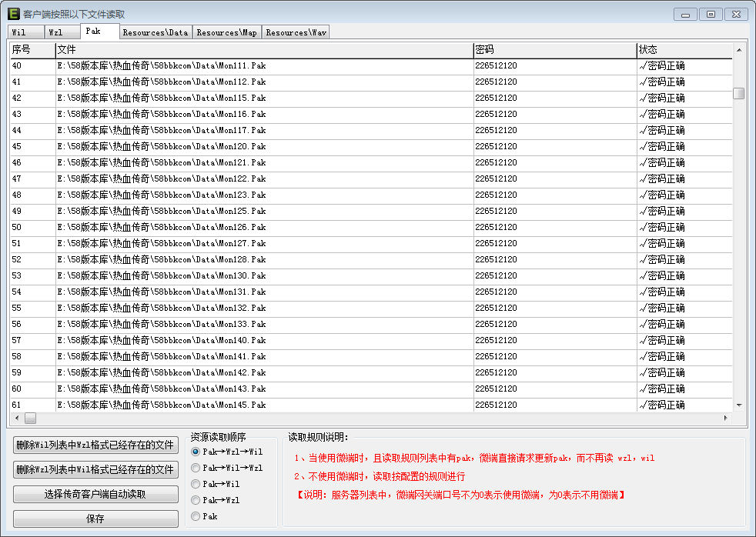The height and width of the screenshot is (537, 756).
Task: Choose the Pak→Wzl radio option
Action: [216, 500]
